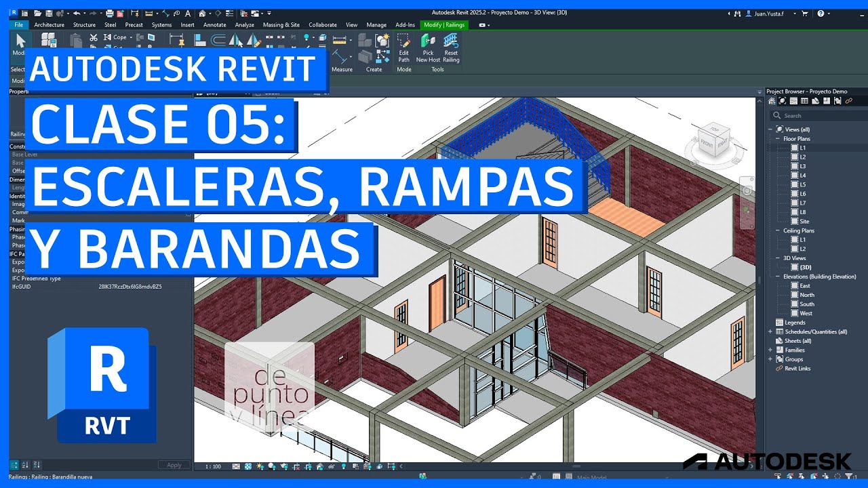The height and width of the screenshot is (488, 868).
Task: Click Reveal Hidden Elements lightbulb icon
Action: click(x=344, y=466)
